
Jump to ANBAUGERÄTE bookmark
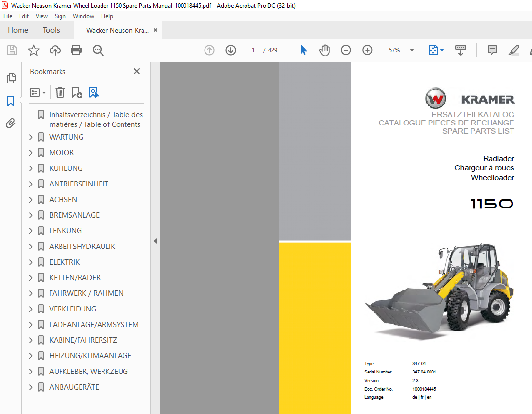tap(74, 387)
